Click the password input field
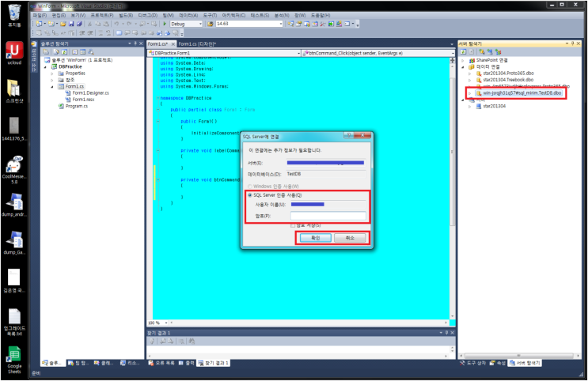This screenshot has height=381, width=588. (x=328, y=215)
